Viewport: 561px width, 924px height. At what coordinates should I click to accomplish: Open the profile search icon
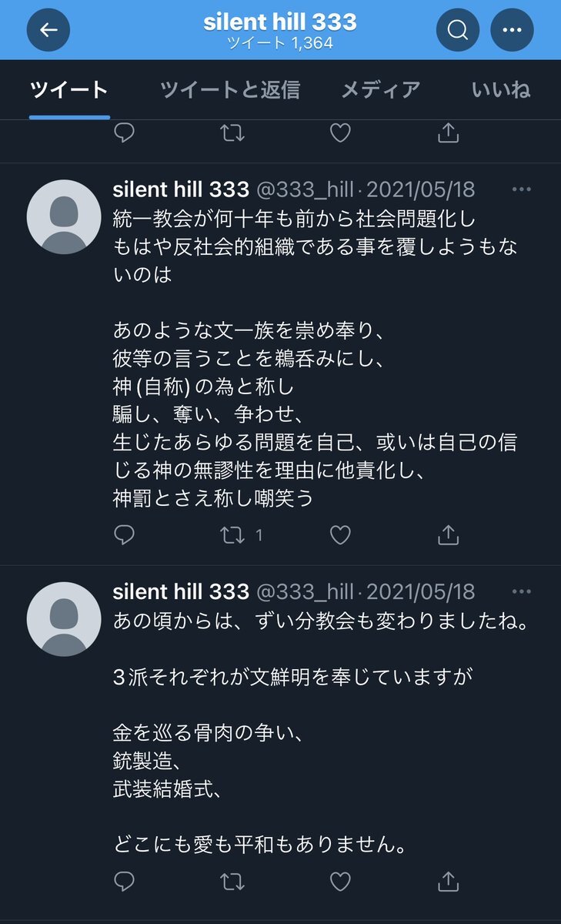(458, 30)
